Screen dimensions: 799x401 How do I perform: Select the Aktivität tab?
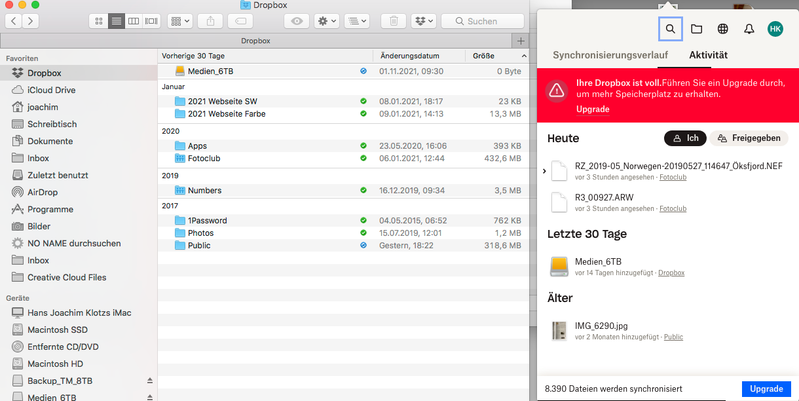point(708,55)
